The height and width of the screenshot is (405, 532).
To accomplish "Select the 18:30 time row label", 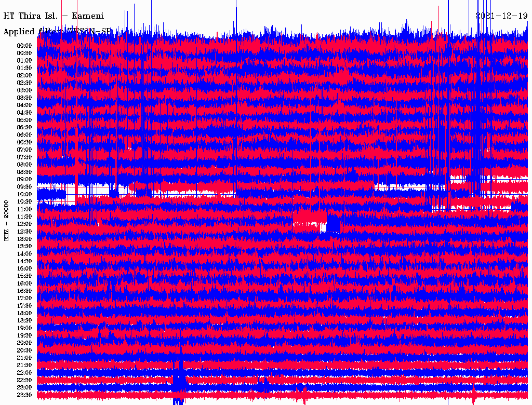I will [24, 320].
